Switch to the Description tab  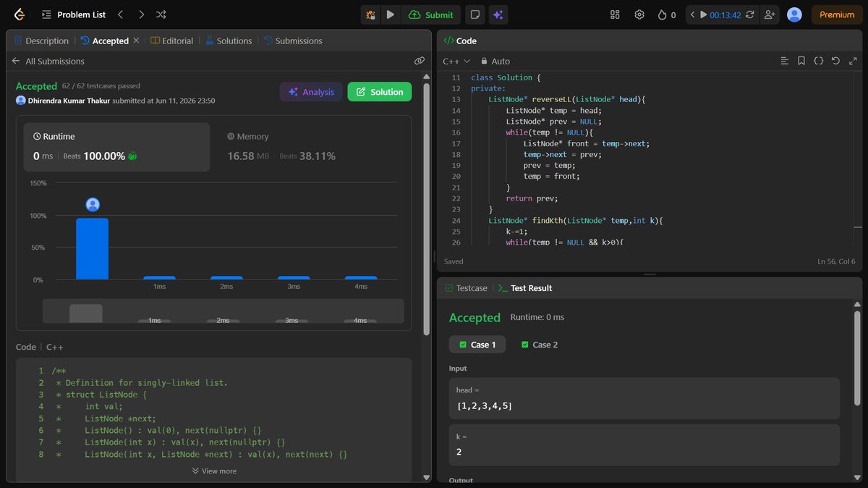click(41, 41)
